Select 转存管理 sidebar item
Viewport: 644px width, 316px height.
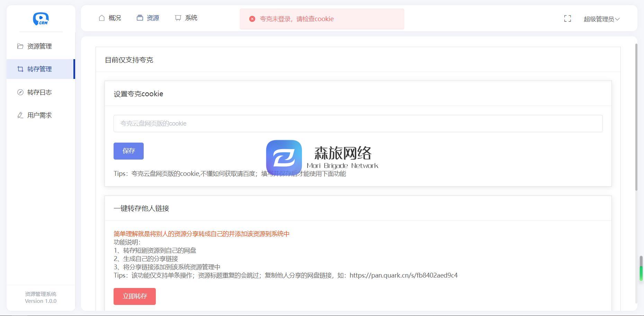pos(41,69)
